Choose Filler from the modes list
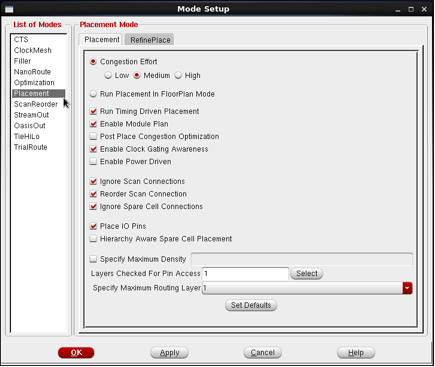The image size is (435, 367). coord(22,61)
